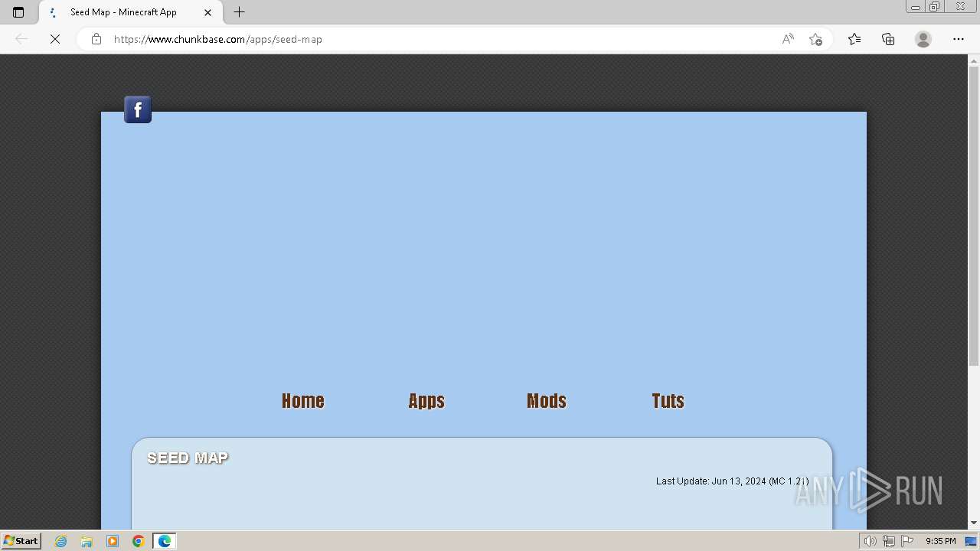The width and height of the screenshot is (980, 551).
Task: Open Windows Media Player from taskbar
Action: (113, 541)
